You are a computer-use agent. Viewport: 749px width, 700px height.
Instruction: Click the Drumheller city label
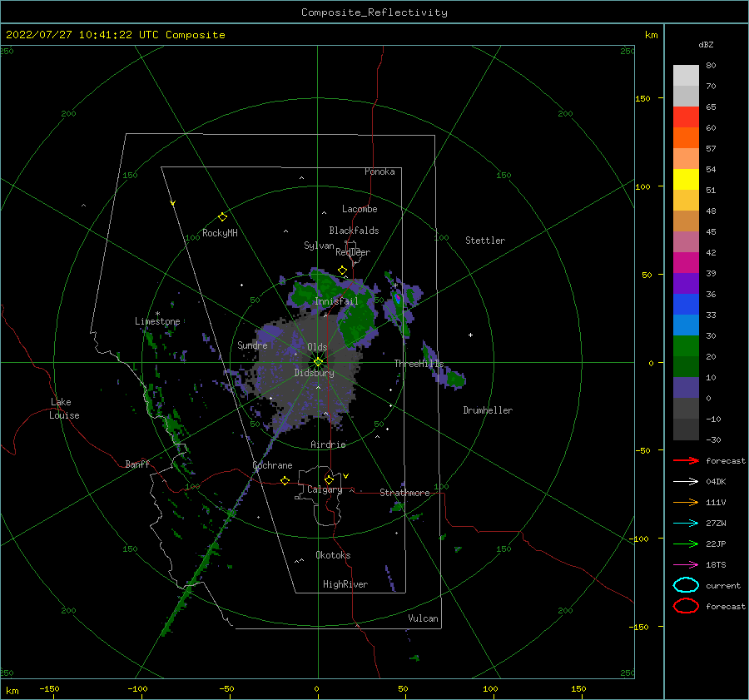(x=488, y=410)
